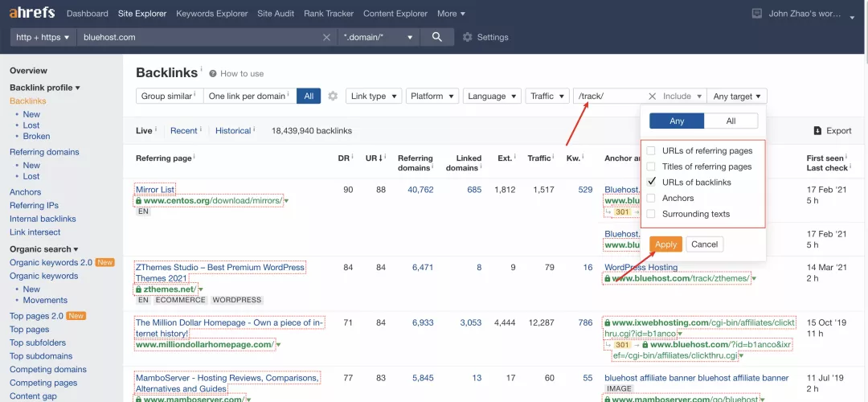Click the How to use help icon
Image resolution: width=868 pixels, height=402 pixels.
(212, 74)
